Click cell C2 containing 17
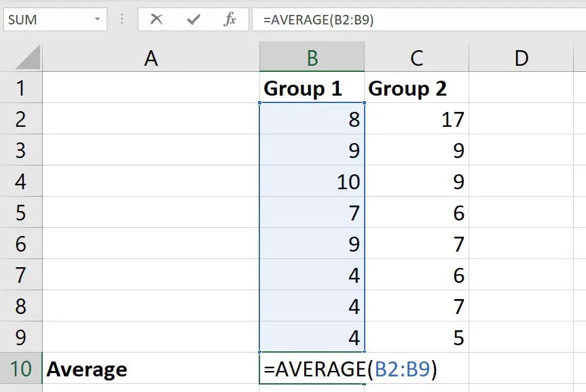 tap(416, 119)
